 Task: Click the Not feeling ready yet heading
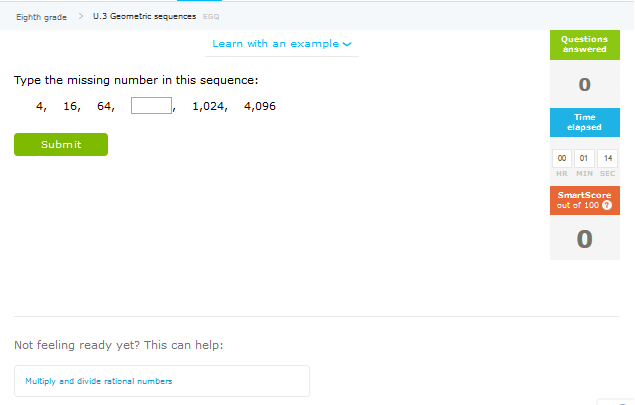119,345
